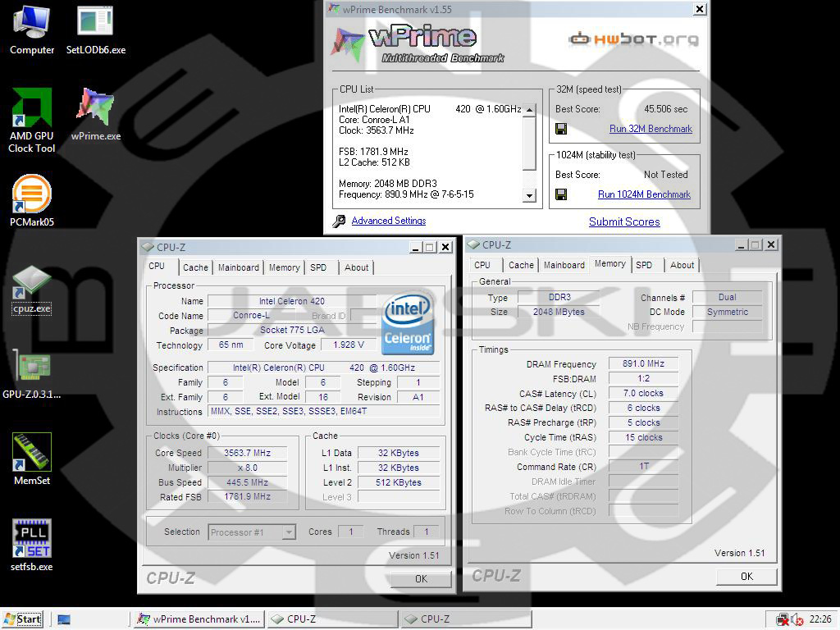Viewport: 840px width, 630px height.
Task: Click the Command Rate 1T value
Action: pyautogui.click(x=643, y=466)
